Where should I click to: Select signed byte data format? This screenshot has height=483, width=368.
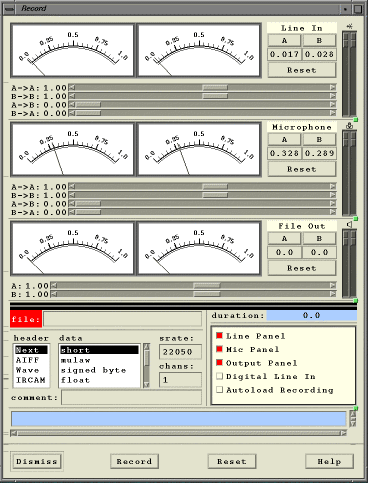tap(99, 370)
